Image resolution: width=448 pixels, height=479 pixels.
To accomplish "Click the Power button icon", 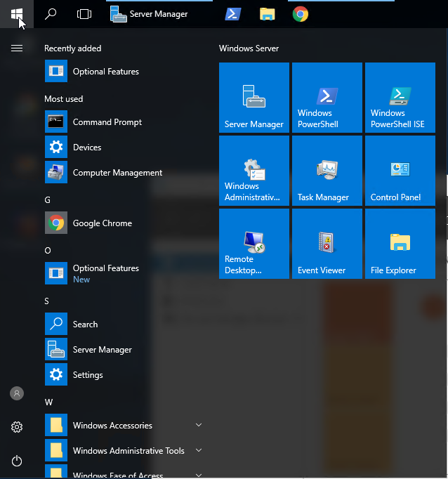I will point(17,461).
